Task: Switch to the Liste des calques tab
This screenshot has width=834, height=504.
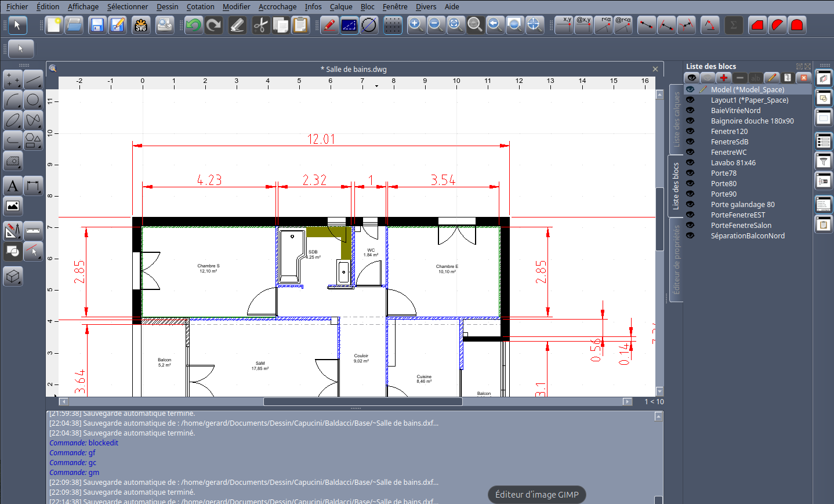Action: click(676, 119)
